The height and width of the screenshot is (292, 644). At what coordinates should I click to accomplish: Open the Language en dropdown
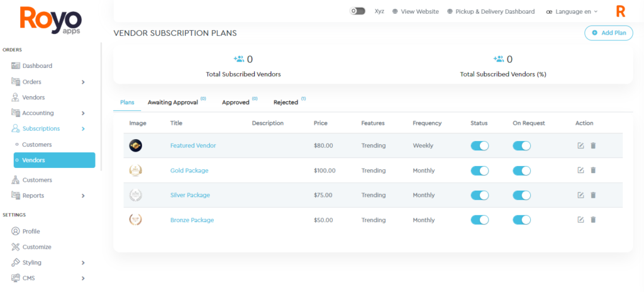tap(572, 11)
